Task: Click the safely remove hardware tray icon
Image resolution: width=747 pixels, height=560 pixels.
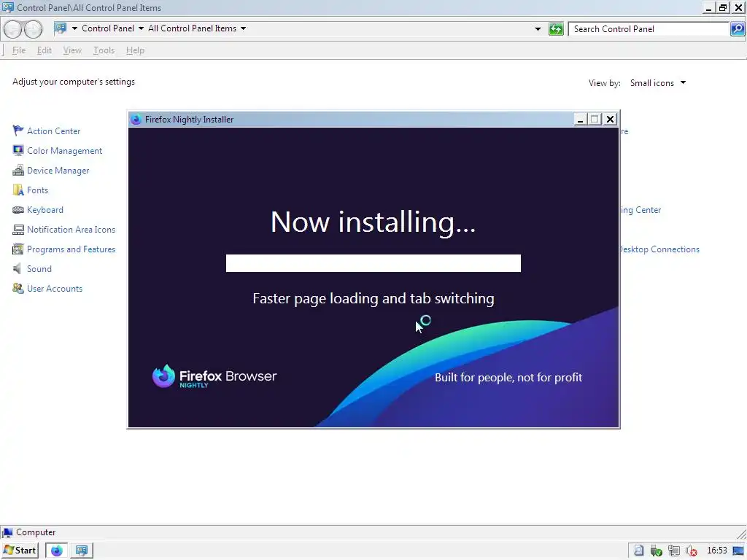Action: (x=656, y=551)
